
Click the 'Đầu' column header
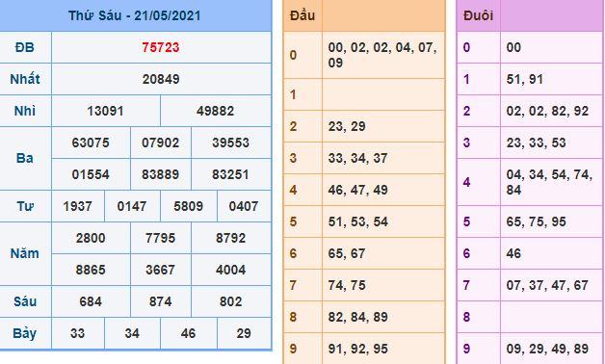point(302,15)
